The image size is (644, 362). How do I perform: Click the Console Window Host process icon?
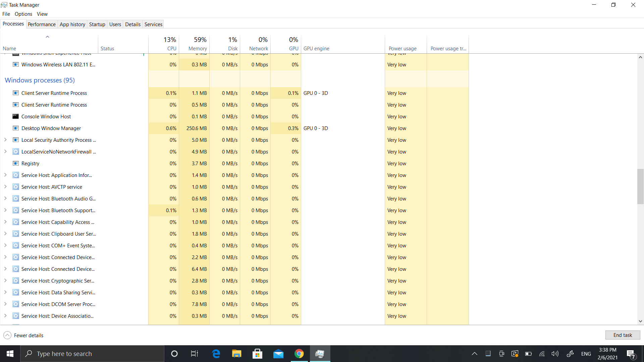pos(15,116)
